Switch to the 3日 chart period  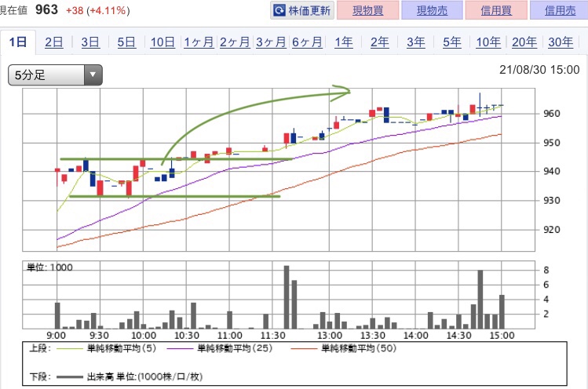(x=90, y=42)
